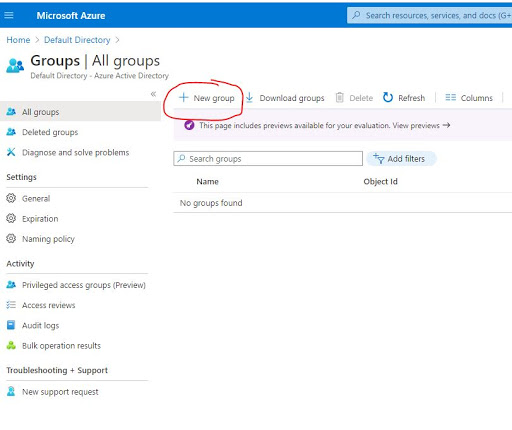Open the hamburger portal menu
The image size is (512, 430).
[x=9, y=15]
